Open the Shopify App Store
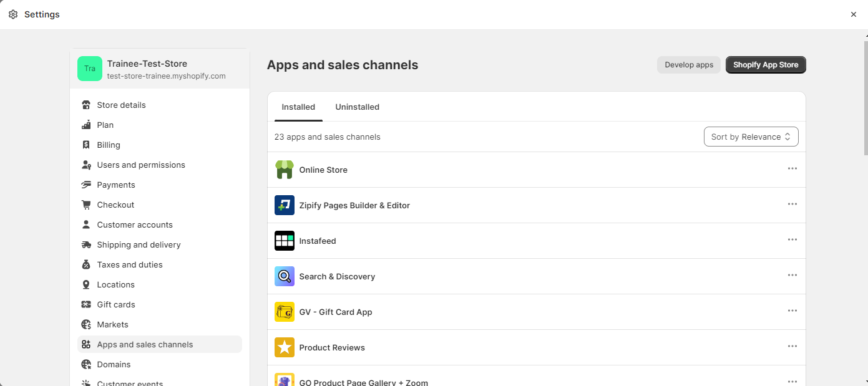Image resolution: width=868 pixels, height=386 pixels. (x=766, y=64)
